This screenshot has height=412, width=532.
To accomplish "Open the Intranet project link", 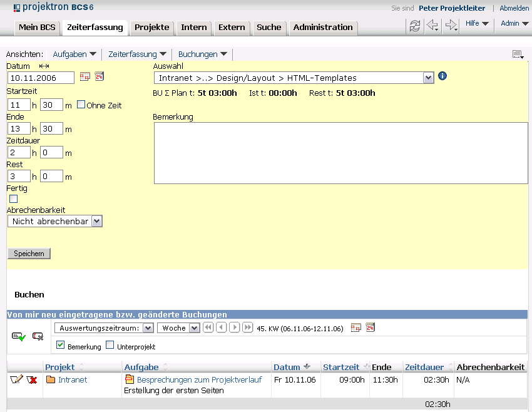I will (x=73, y=380).
